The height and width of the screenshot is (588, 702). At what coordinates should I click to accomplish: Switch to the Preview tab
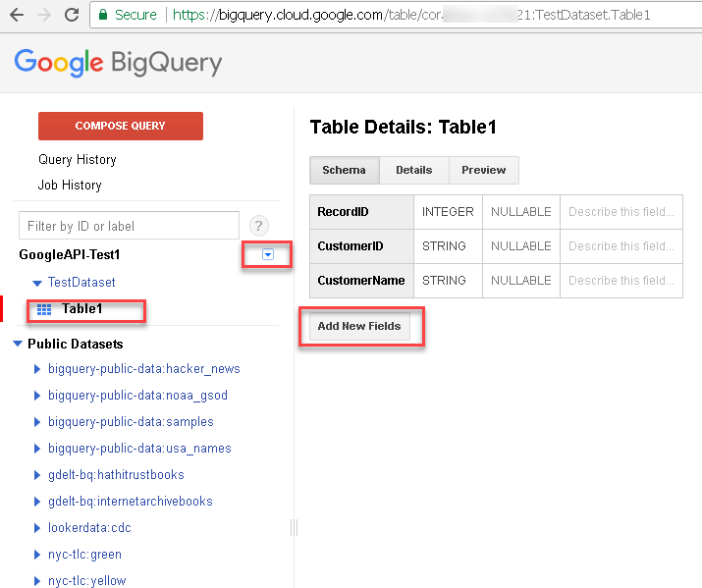click(484, 170)
